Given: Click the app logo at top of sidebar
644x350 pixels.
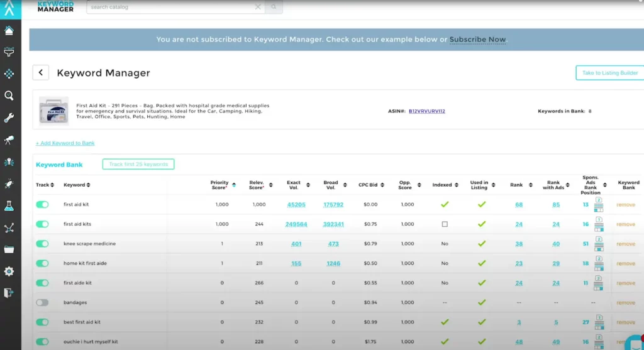Looking at the screenshot, I should 10,8.
